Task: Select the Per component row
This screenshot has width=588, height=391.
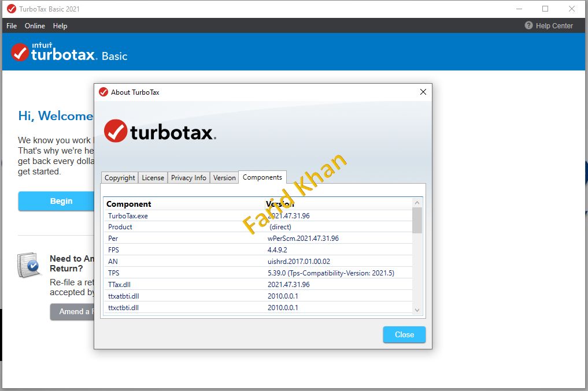Action: pos(258,239)
